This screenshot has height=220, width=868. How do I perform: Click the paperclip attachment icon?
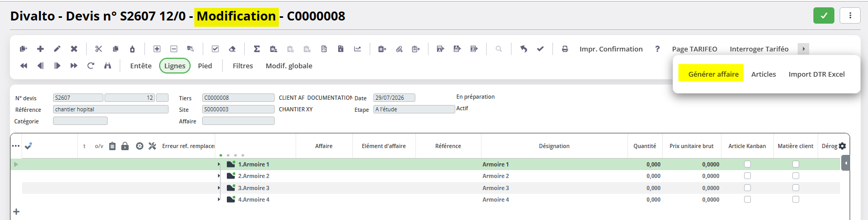399,49
